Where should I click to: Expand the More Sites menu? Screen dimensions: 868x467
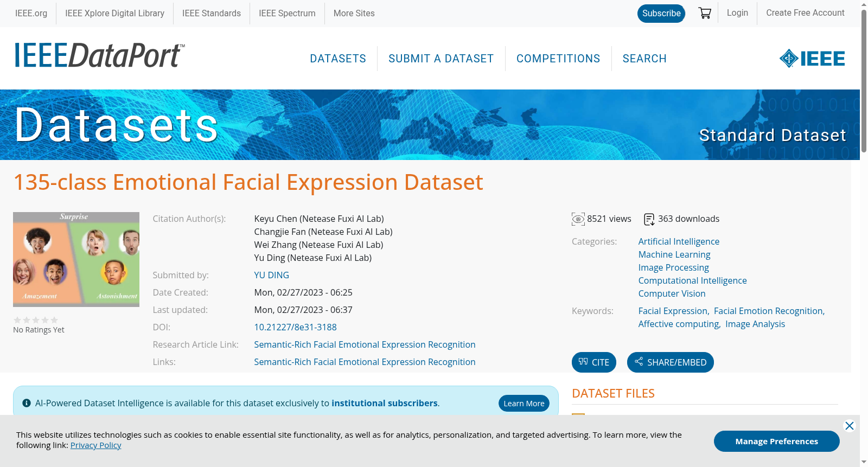354,13
